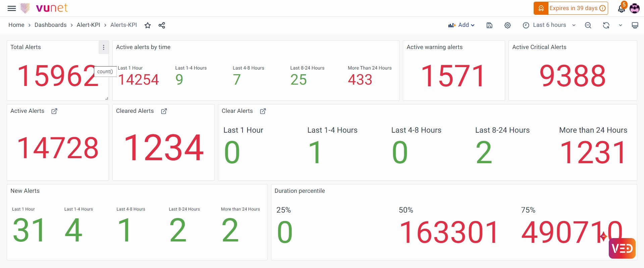This screenshot has height=268, width=644.
Task: Star the Alerts-KPI dashboard as favorite
Action: (x=148, y=25)
